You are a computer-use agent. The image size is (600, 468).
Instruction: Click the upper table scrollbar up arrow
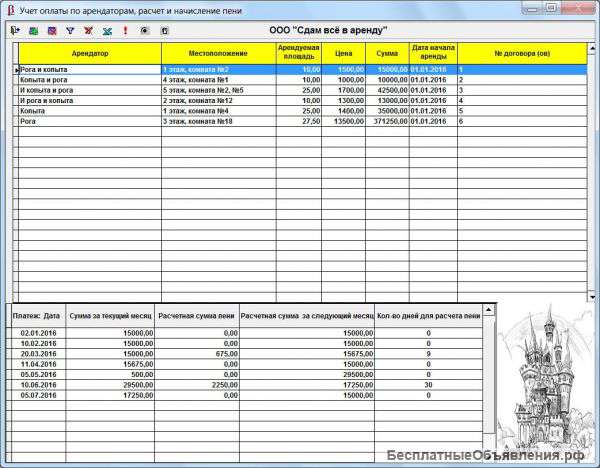pos(590,47)
